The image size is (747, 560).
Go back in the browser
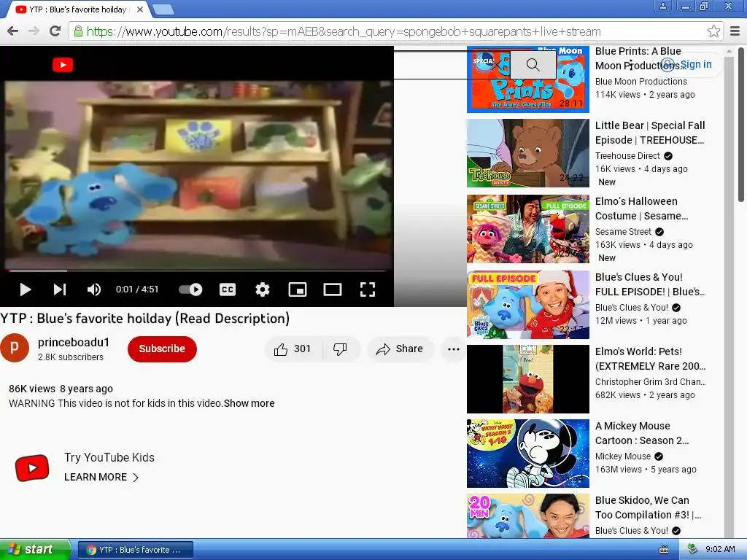[x=13, y=31]
